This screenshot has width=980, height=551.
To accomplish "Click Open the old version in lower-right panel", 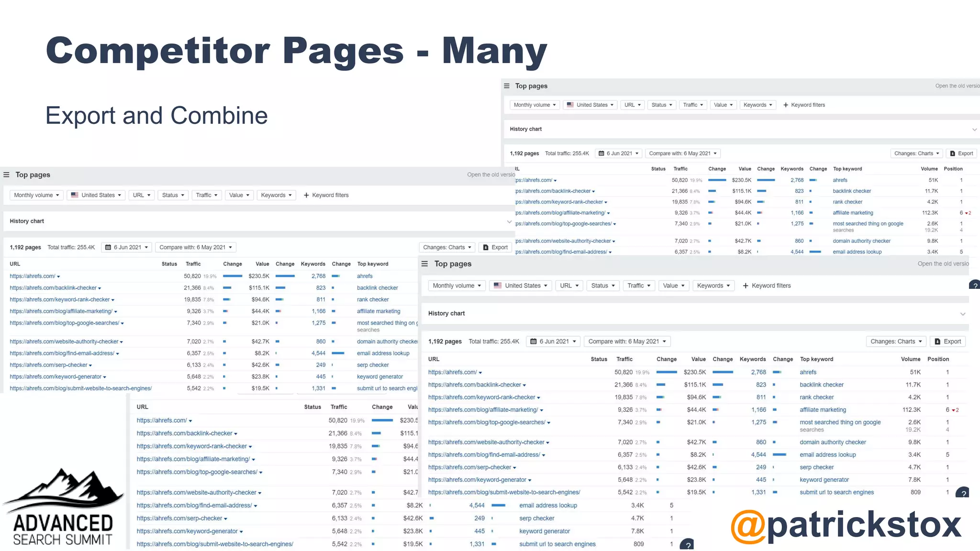I will [943, 264].
